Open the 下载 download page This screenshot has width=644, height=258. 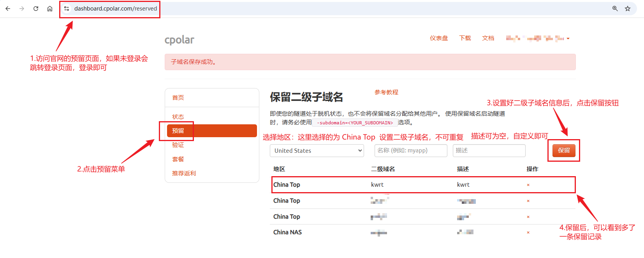[x=465, y=38]
